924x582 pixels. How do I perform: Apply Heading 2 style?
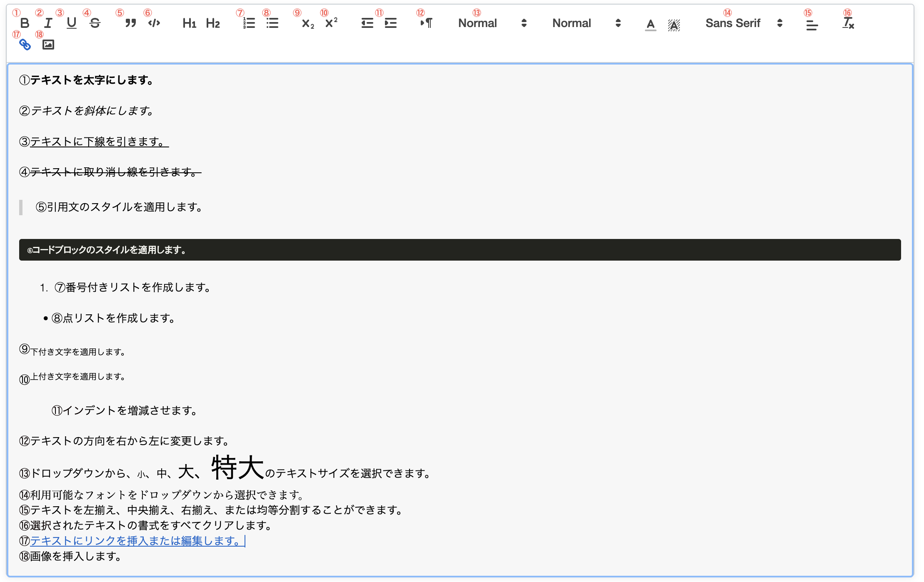pyautogui.click(x=213, y=23)
